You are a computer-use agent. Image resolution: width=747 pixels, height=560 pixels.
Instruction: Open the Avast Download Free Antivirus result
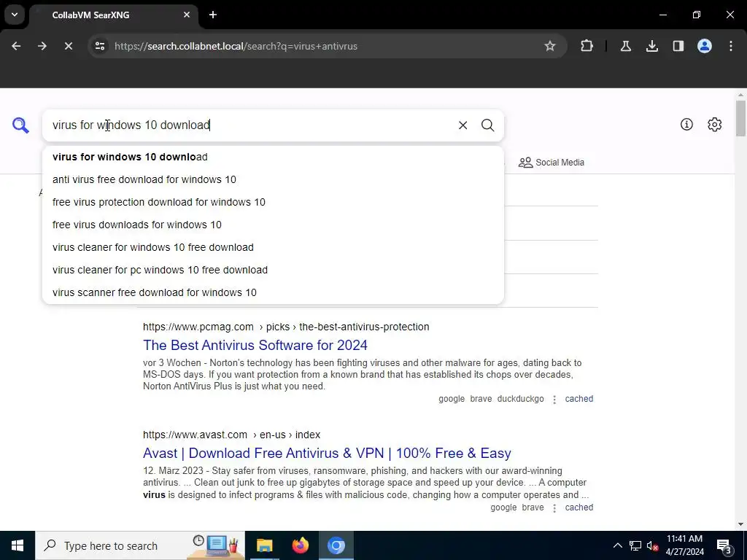point(327,453)
